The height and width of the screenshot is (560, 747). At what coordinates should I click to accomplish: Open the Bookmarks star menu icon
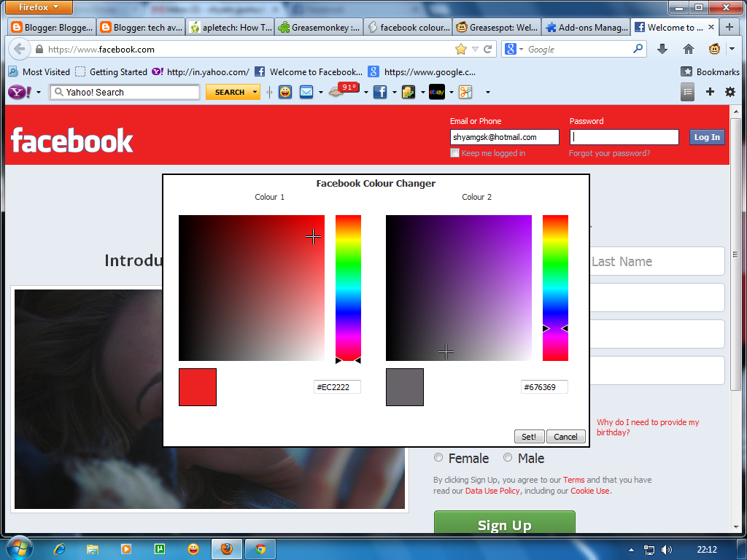[x=686, y=72]
